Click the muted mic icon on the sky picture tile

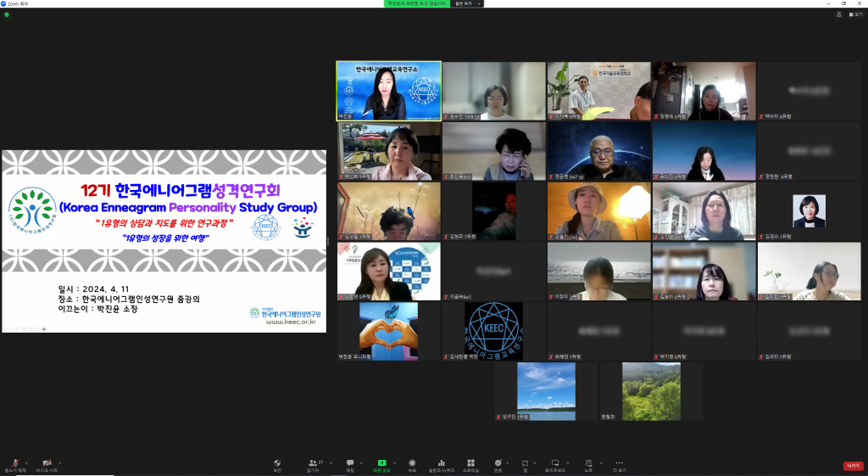[498, 417]
